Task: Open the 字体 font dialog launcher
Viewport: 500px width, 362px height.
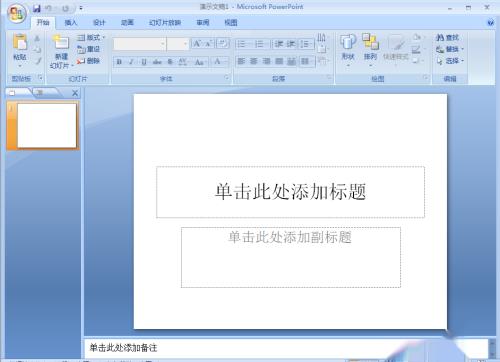Action: point(227,78)
